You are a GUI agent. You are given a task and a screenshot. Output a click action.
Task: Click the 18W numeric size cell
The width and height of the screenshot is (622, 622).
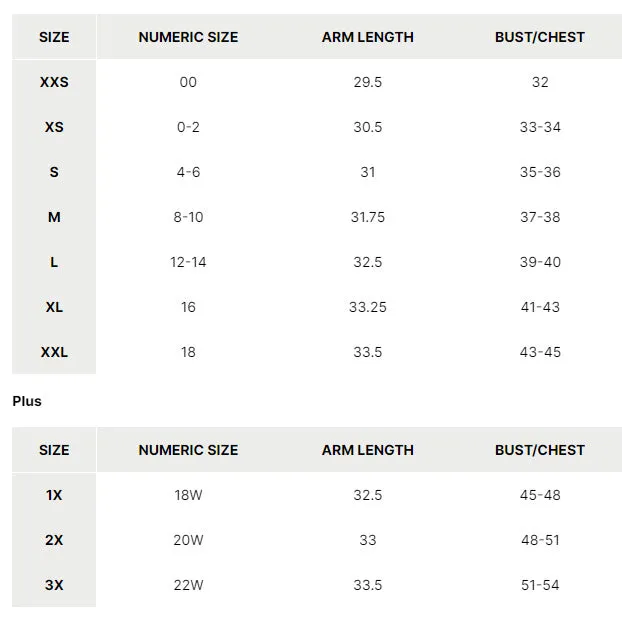(188, 495)
